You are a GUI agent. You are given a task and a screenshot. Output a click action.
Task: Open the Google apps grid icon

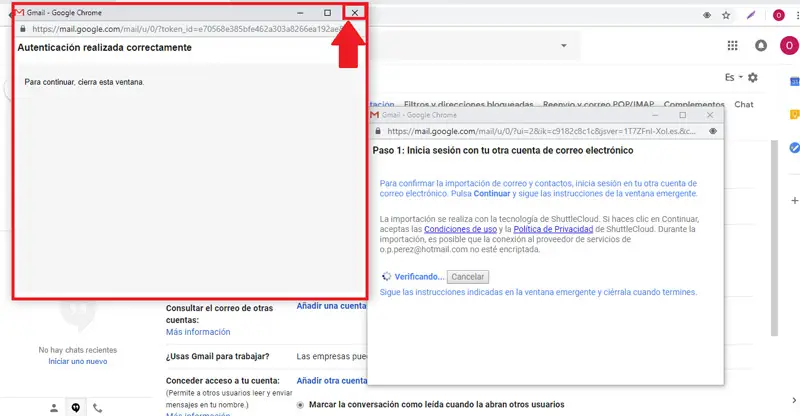click(x=732, y=45)
